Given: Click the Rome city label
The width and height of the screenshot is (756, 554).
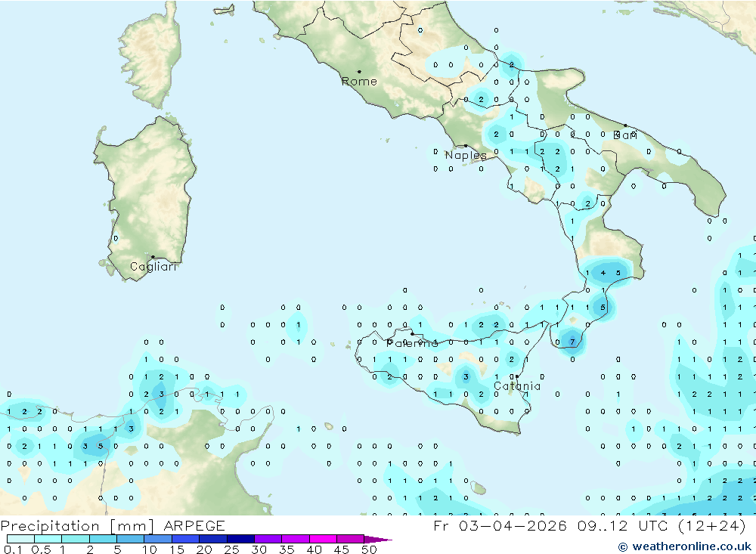Looking at the screenshot, I should 359,82.
